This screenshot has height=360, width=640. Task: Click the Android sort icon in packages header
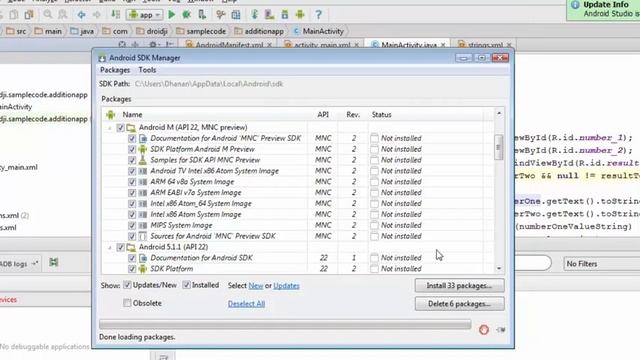click(x=111, y=115)
